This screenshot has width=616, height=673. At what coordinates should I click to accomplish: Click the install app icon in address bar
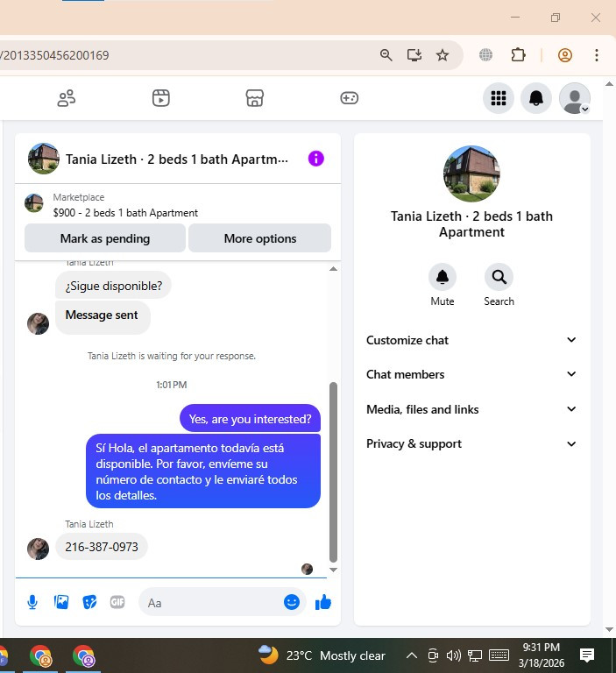click(414, 55)
